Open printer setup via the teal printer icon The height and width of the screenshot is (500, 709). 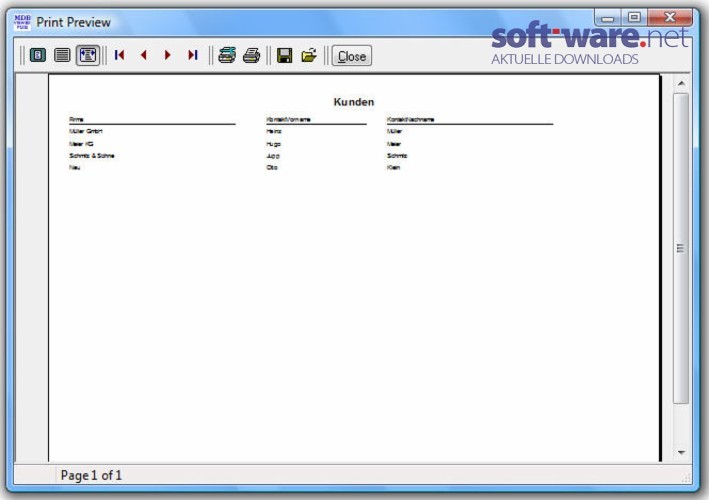[x=227, y=55]
